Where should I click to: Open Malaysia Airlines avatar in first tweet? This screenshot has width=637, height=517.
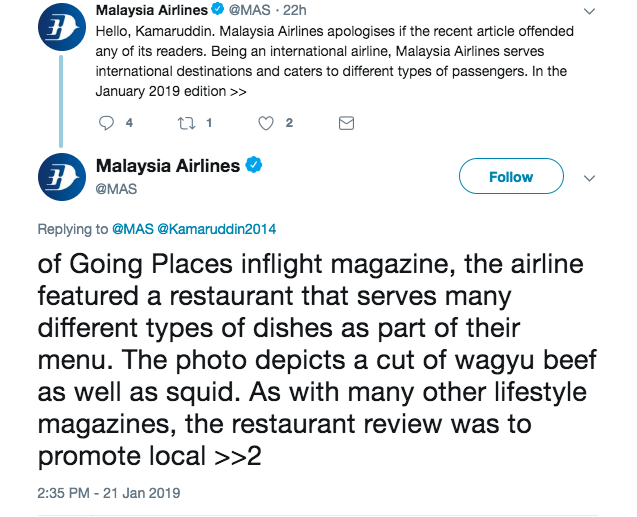[x=61, y=33]
